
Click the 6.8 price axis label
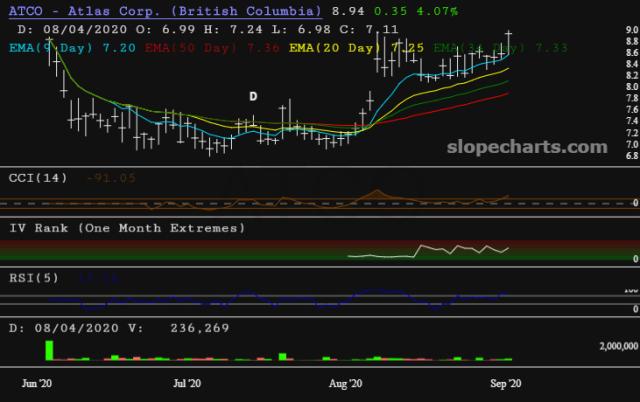click(x=632, y=155)
